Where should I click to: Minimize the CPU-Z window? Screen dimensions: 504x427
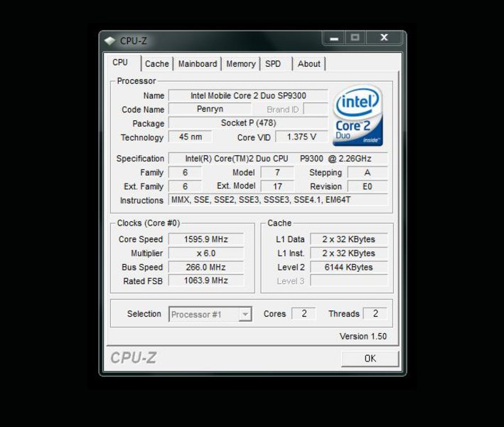(x=334, y=38)
